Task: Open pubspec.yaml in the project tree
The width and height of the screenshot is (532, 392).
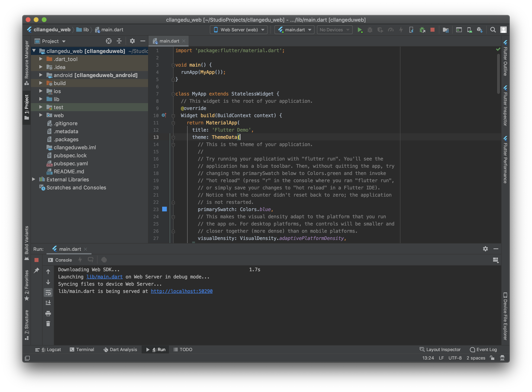Action: click(x=70, y=164)
